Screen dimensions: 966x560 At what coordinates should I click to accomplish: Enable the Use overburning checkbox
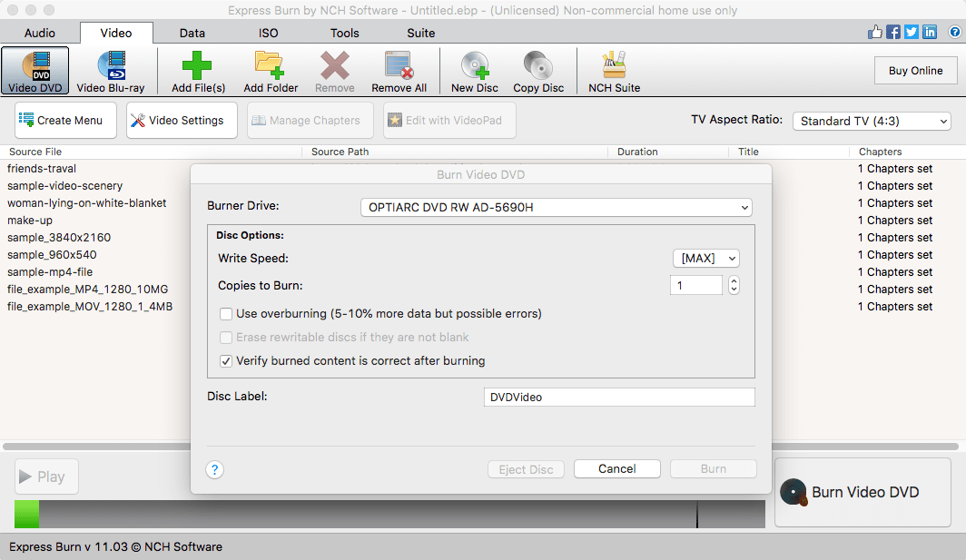pyautogui.click(x=226, y=314)
